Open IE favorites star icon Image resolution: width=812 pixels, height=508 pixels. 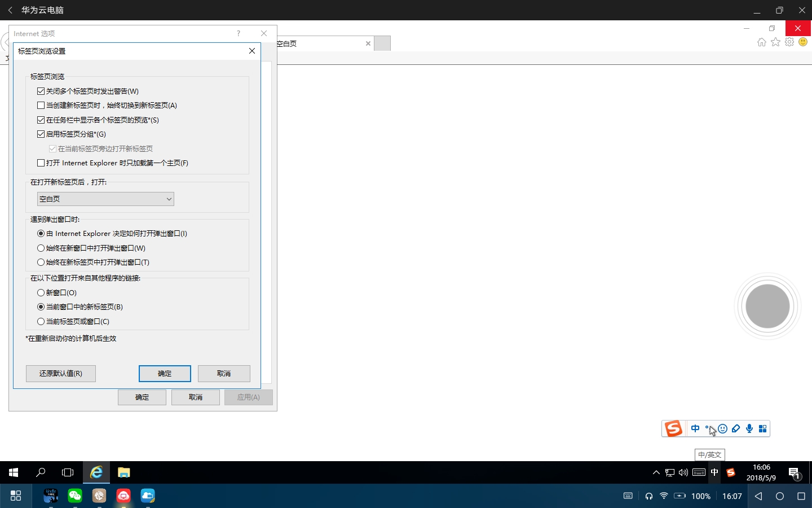tap(776, 42)
